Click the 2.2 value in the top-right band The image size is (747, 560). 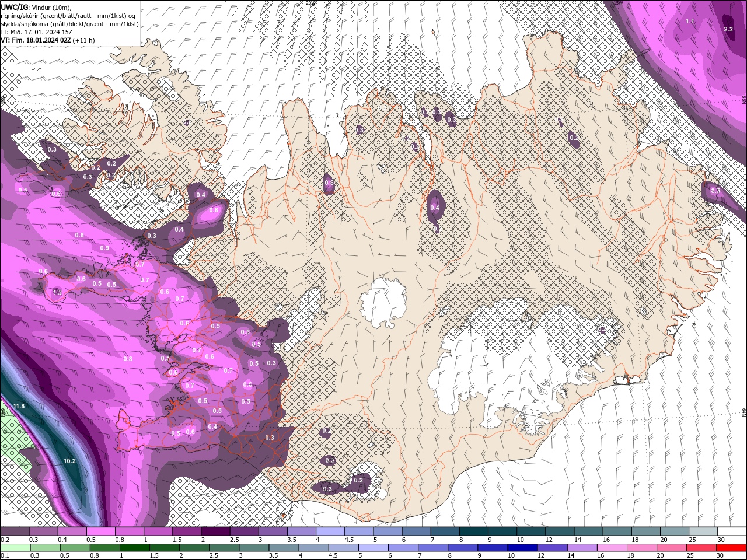click(x=728, y=29)
